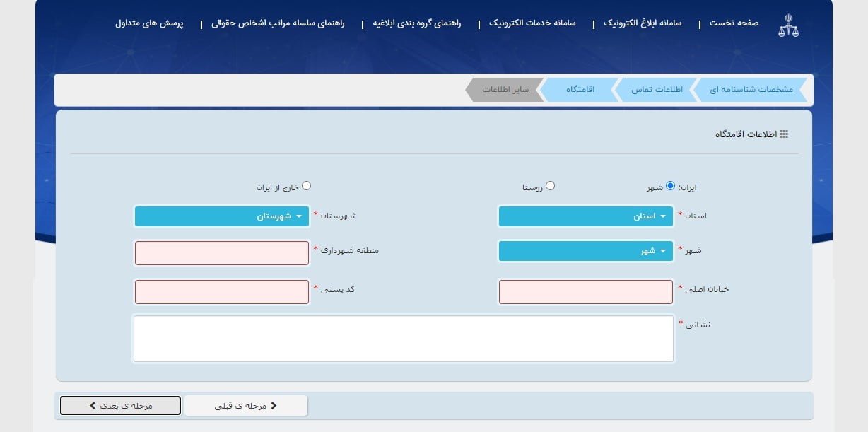The image size is (868, 432).
Task: Select the روستا radio button
Action: click(x=551, y=186)
